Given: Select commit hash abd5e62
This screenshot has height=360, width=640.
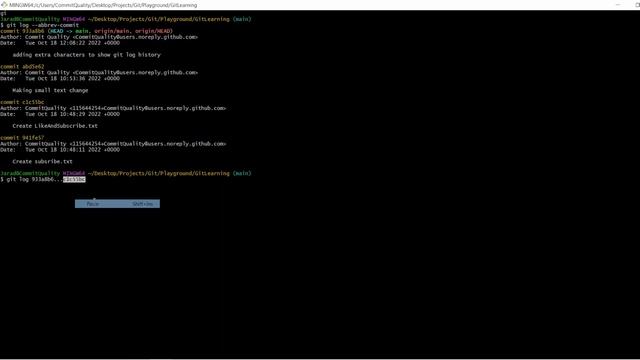Looking at the screenshot, I should coord(33,67).
